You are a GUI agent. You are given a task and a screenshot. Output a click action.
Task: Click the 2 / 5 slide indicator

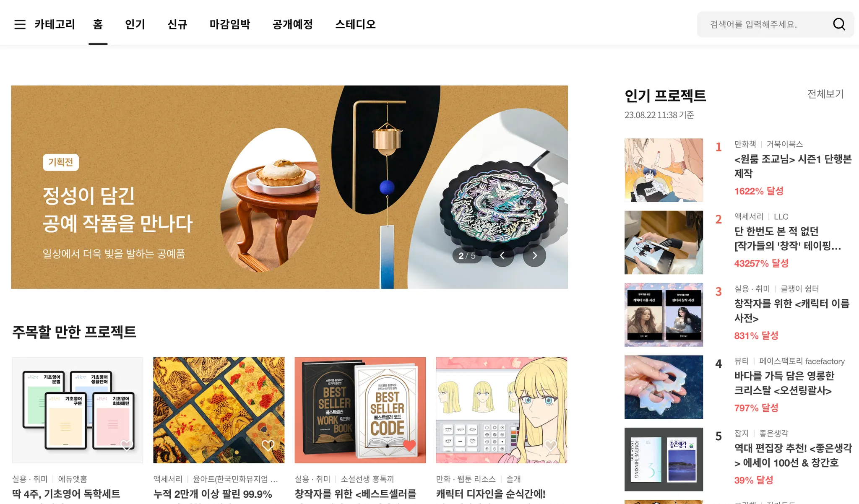pyautogui.click(x=467, y=255)
